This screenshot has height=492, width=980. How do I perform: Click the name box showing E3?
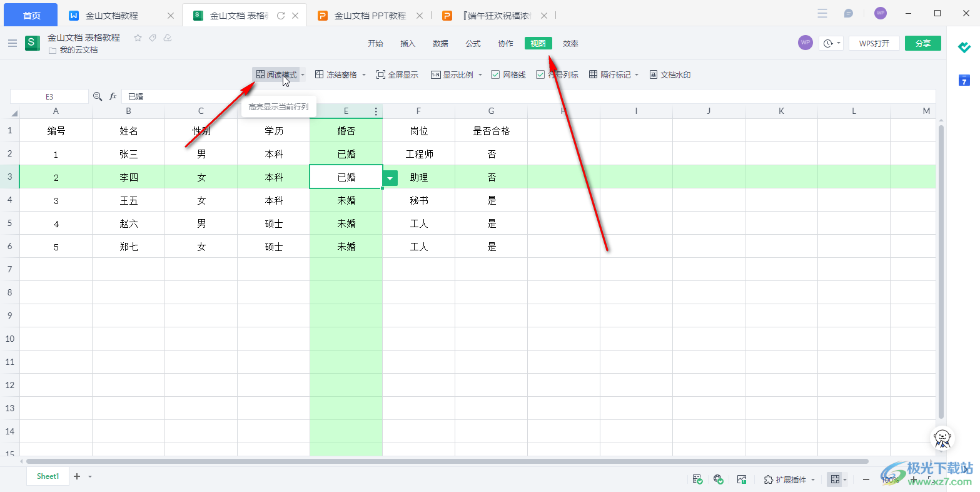[49, 96]
